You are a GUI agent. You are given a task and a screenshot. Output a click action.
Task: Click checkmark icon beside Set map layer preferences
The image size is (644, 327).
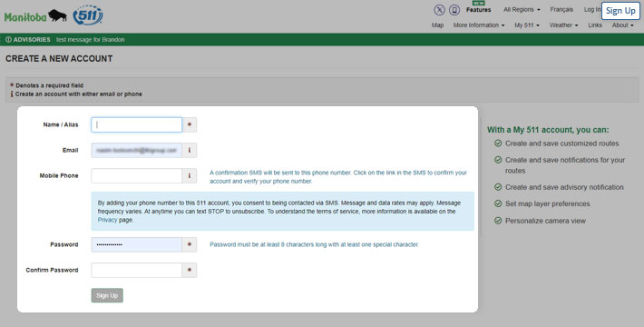coord(498,203)
